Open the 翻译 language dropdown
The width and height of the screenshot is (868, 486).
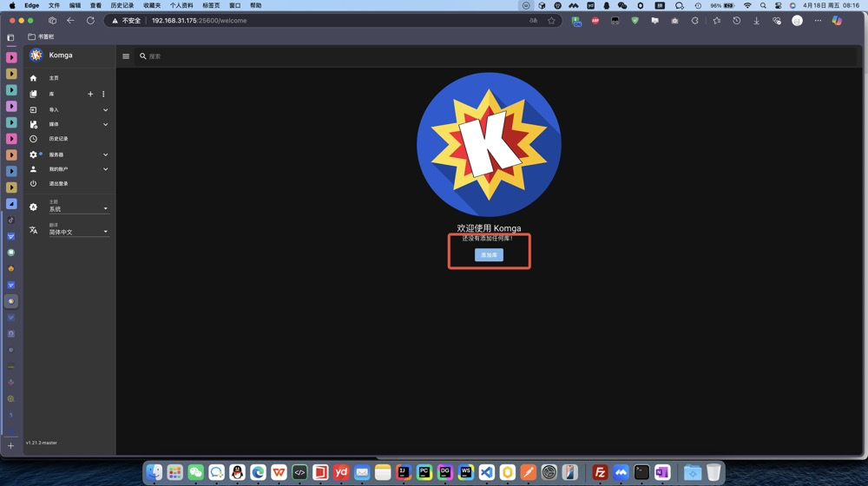pyautogui.click(x=79, y=230)
